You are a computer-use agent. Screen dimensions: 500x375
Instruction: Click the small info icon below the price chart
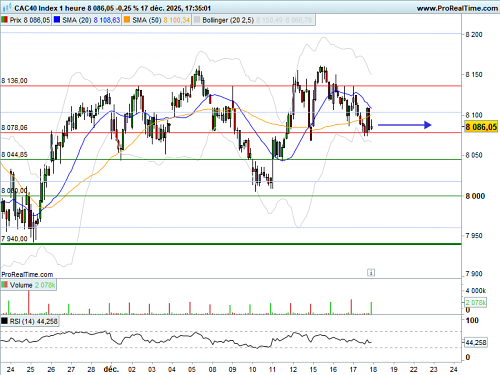coord(371,272)
